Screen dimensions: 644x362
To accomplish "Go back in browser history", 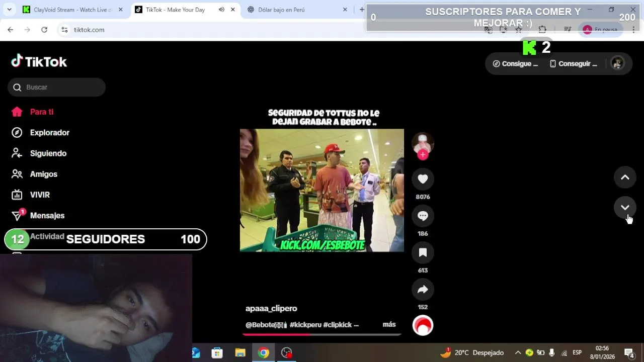I will pos(11,30).
